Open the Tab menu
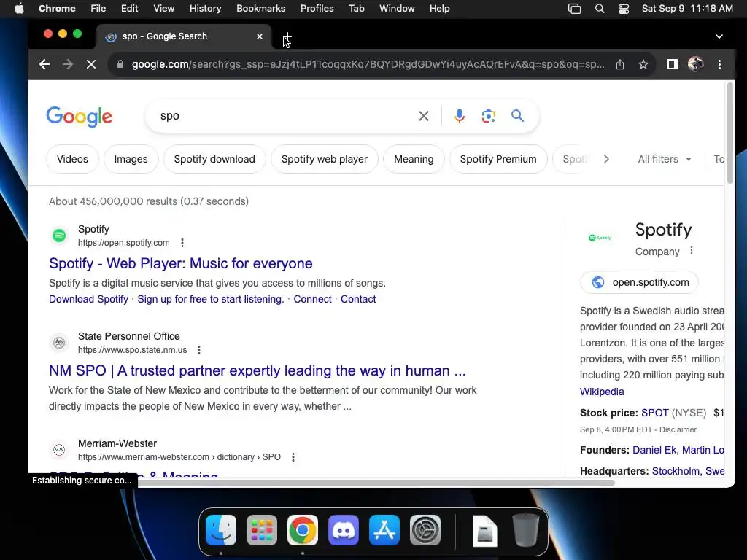 (x=356, y=9)
